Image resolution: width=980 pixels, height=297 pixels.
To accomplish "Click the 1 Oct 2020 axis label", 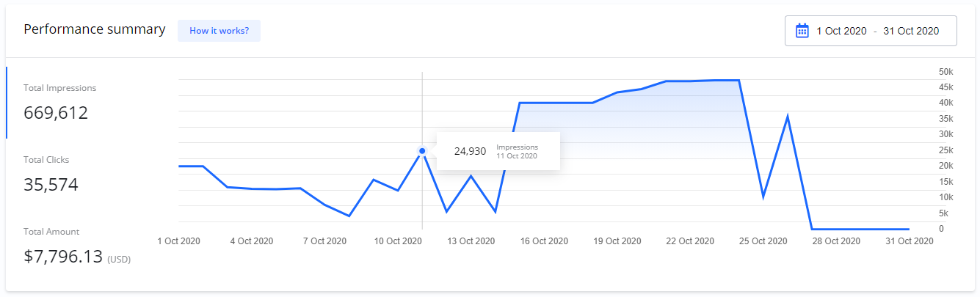I will (179, 241).
